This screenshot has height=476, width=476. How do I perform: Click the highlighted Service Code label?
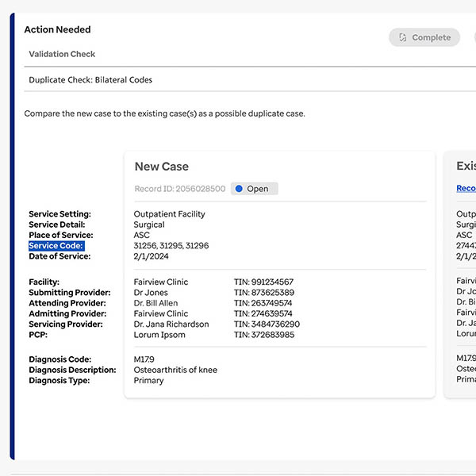click(56, 246)
